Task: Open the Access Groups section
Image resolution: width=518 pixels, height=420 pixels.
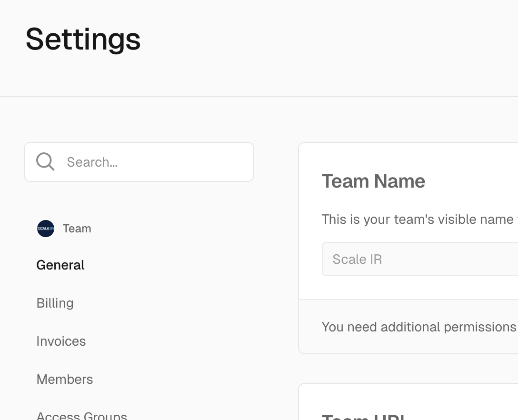Action: (81, 415)
